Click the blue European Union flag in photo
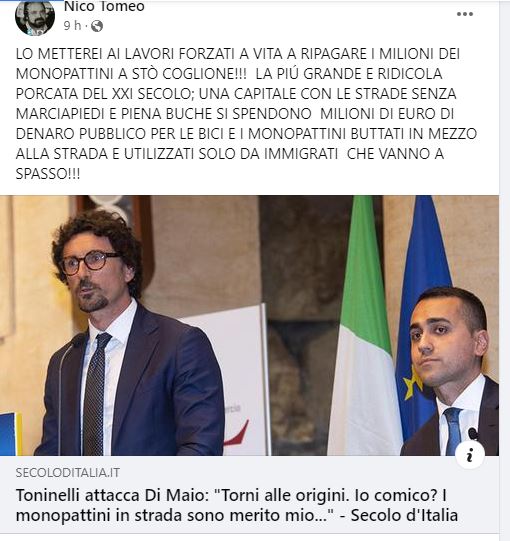The height and width of the screenshot is (541, 510). pos(421,311)
